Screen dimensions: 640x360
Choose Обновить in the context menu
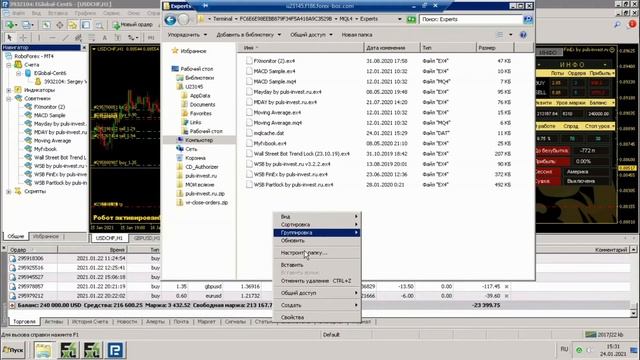pos(317,241)
